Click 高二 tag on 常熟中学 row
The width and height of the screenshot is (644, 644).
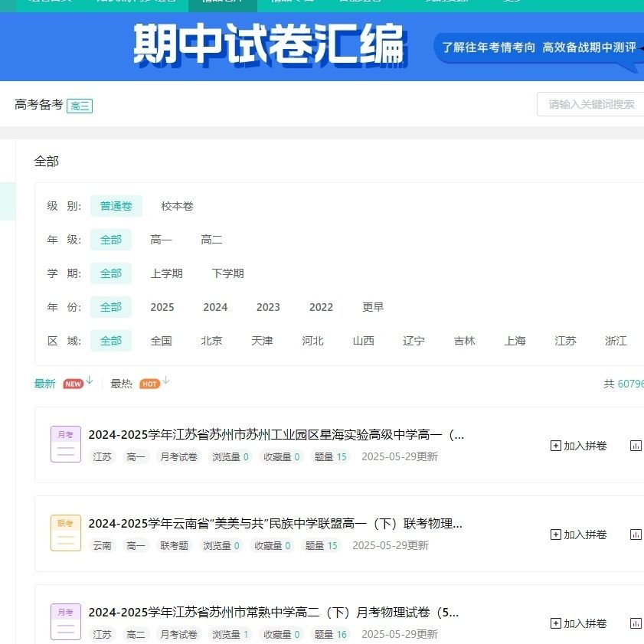coord(136,634)
